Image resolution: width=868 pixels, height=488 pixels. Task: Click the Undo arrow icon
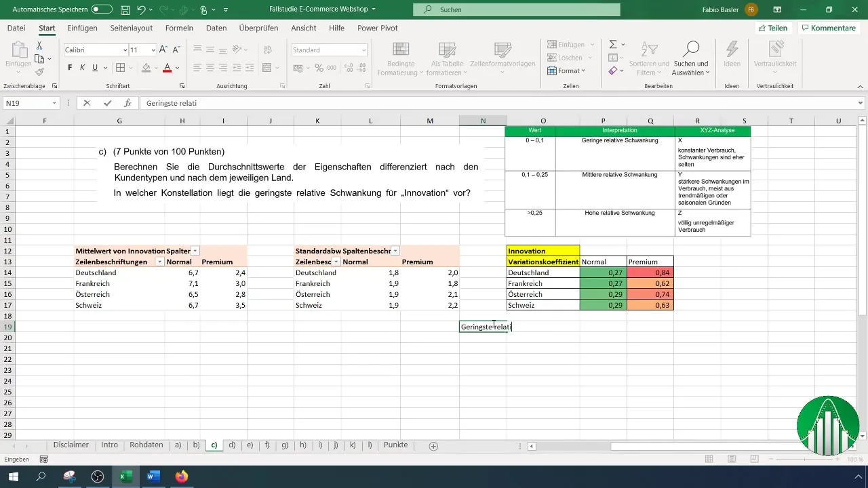point(141,10)
